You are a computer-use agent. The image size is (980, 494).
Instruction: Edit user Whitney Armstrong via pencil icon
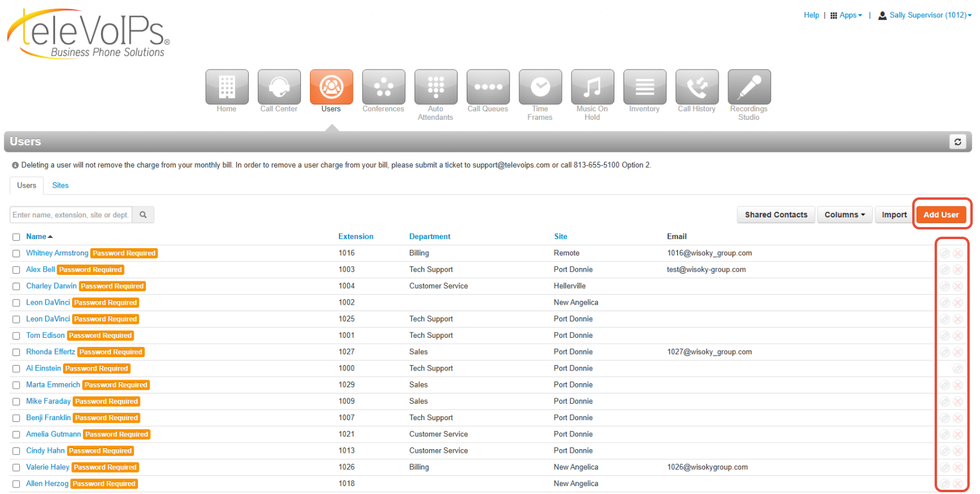[945, 253]
